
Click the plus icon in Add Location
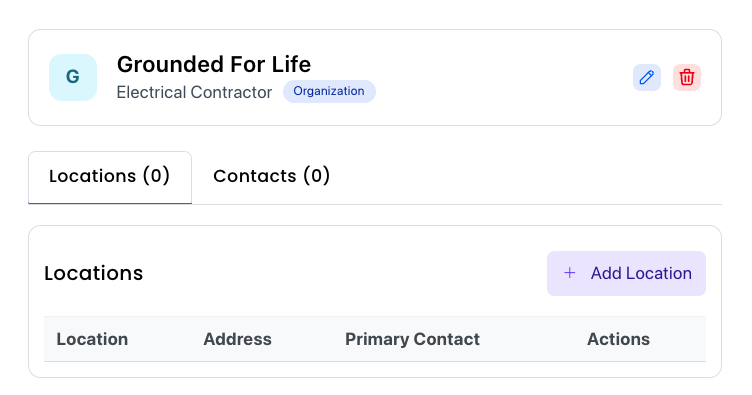[x=570, y=273]
